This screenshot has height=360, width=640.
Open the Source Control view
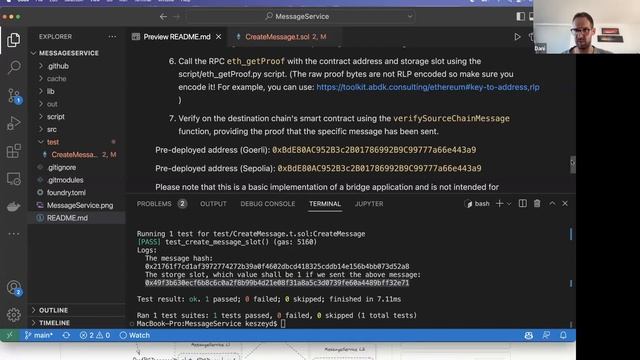14,96
